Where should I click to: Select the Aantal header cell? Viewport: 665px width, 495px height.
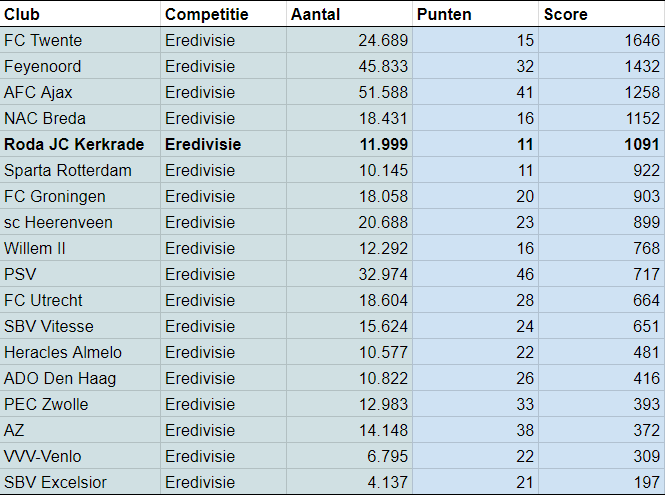tap(348, 14)
